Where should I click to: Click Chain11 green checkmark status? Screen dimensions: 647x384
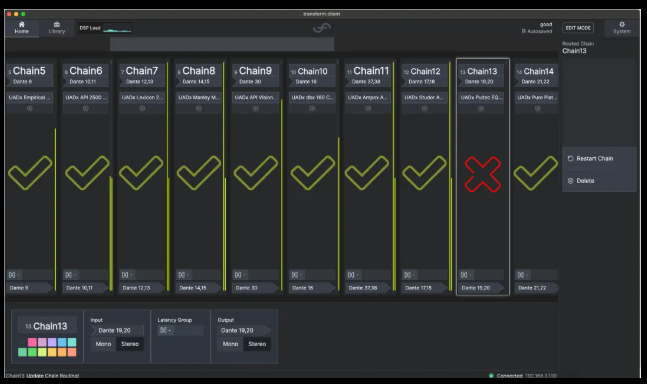coord(367,173)
